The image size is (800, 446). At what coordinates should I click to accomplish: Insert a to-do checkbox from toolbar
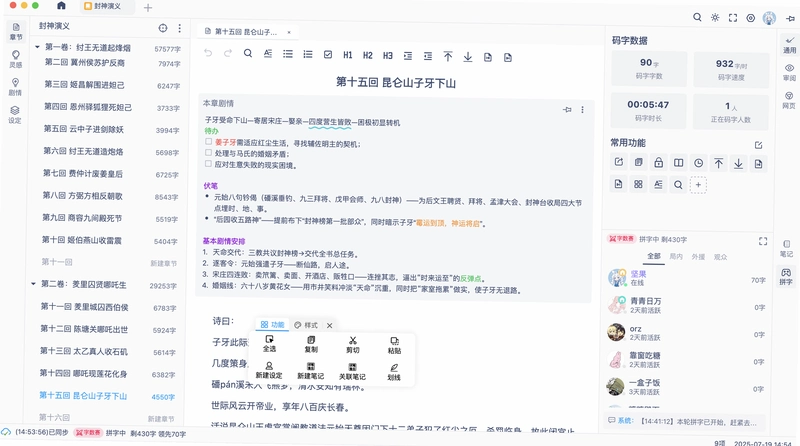click(328, 55)
